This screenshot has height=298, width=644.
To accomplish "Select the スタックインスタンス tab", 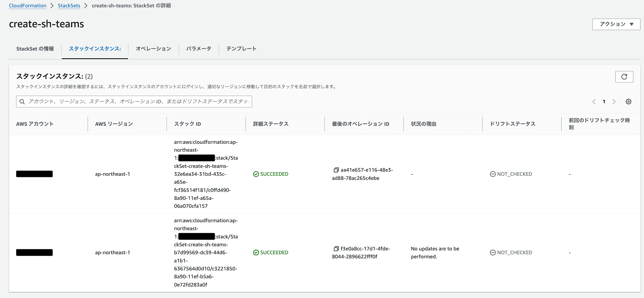I will click(x=95, y=49).
